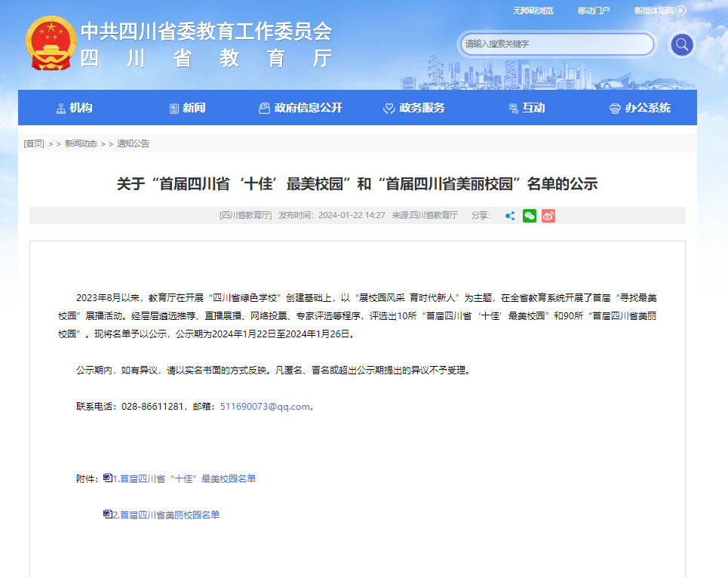Open attachment 2.首届四川省美丽校园名单
The width and height of the screenshot is (728, 578).
166,515
